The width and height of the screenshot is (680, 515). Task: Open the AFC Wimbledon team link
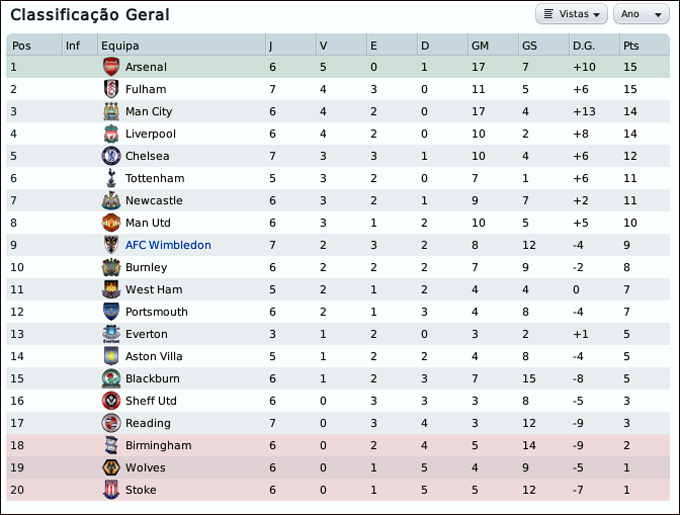[x=168, y=245]
